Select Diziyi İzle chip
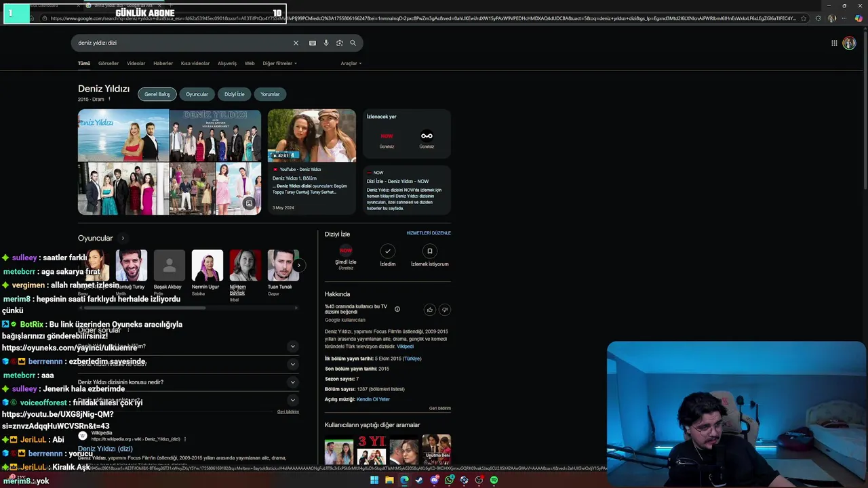Viewport: 868px width, 488px height. click(235, 94)
